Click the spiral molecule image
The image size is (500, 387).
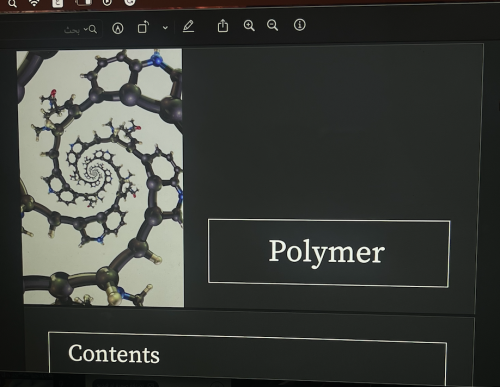pos(100,177)
